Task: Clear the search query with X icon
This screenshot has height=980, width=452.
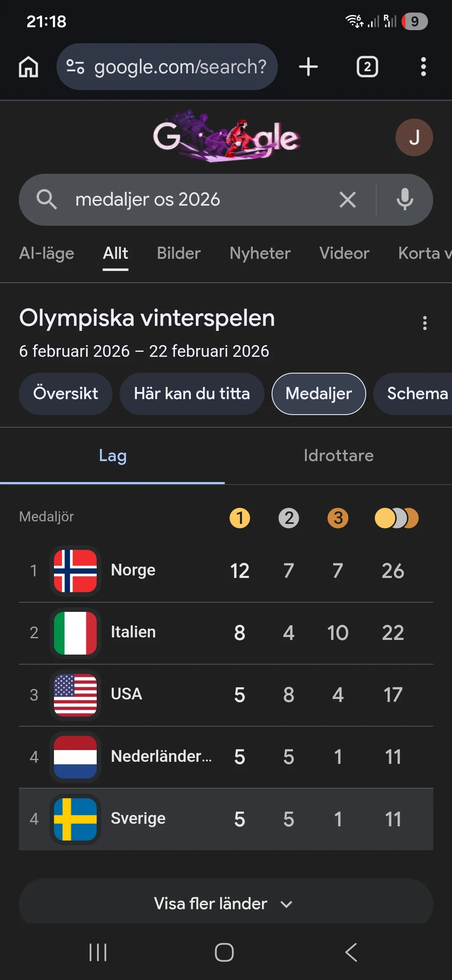Action: pyautogui.click(x=347, y=200)
